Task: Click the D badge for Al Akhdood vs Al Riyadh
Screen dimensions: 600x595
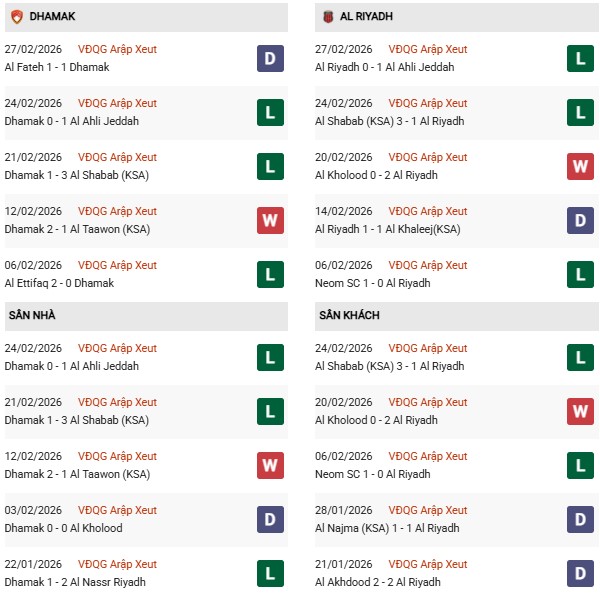Action: [x=580, y=573]
